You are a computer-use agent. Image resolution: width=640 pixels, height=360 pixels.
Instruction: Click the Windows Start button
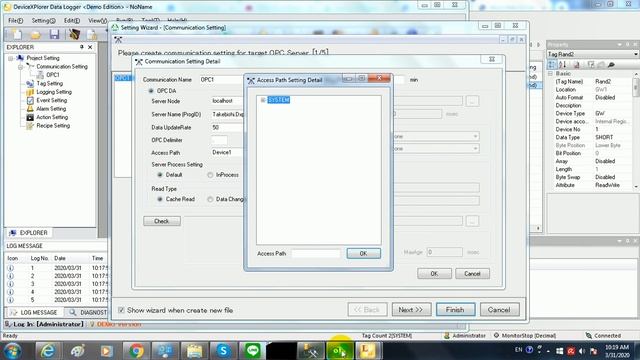(x=13, y=351)
